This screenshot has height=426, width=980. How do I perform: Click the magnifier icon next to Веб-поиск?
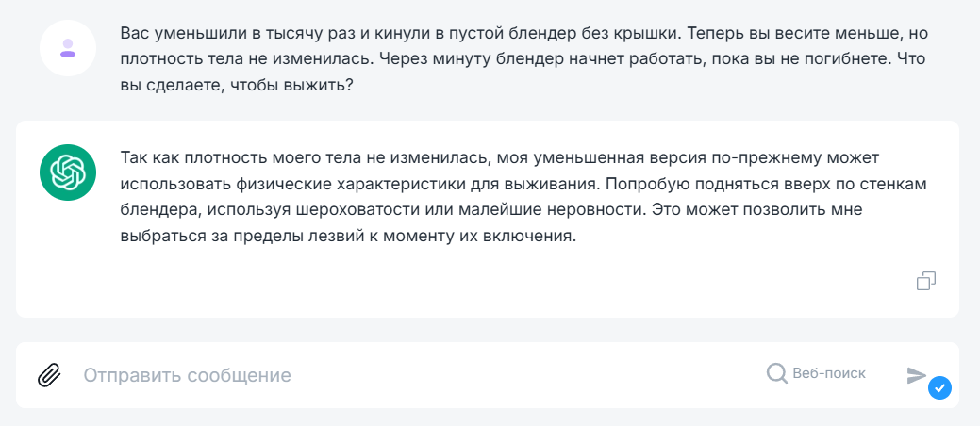coord(777,373)
